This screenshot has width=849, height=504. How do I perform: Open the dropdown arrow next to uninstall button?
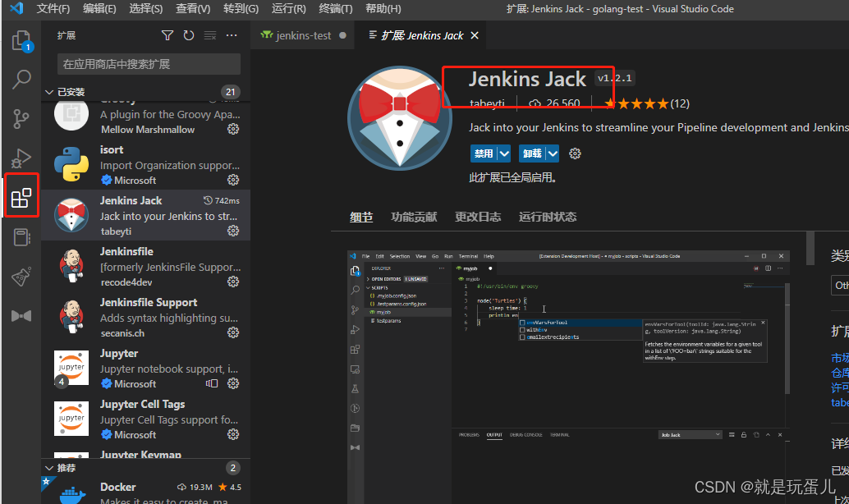tap(553, 153)
